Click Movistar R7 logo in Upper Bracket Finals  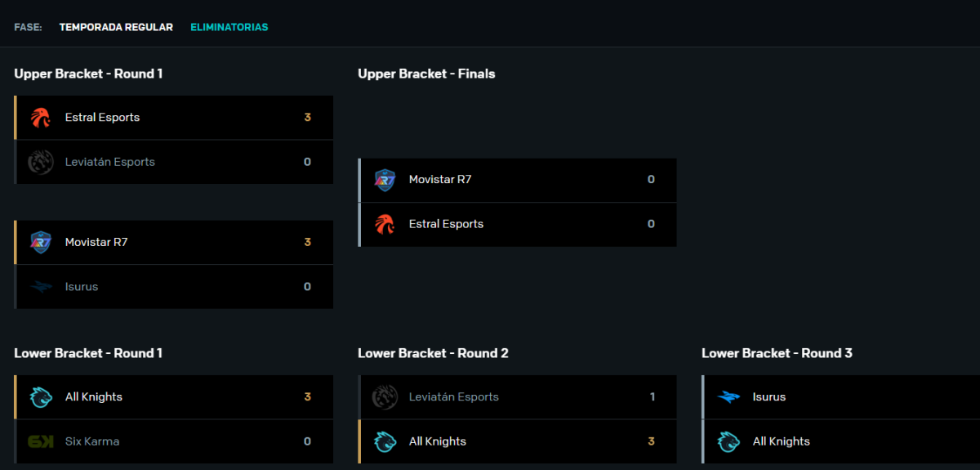click(385, 180)
